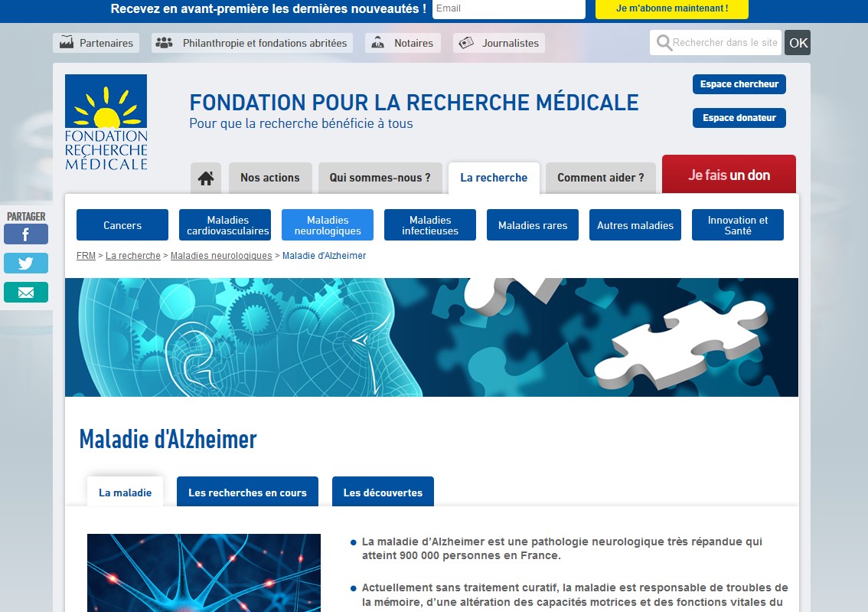Select Autres maladies category
This screenshot has height=612, width=868.
click(x=635, y=225)
